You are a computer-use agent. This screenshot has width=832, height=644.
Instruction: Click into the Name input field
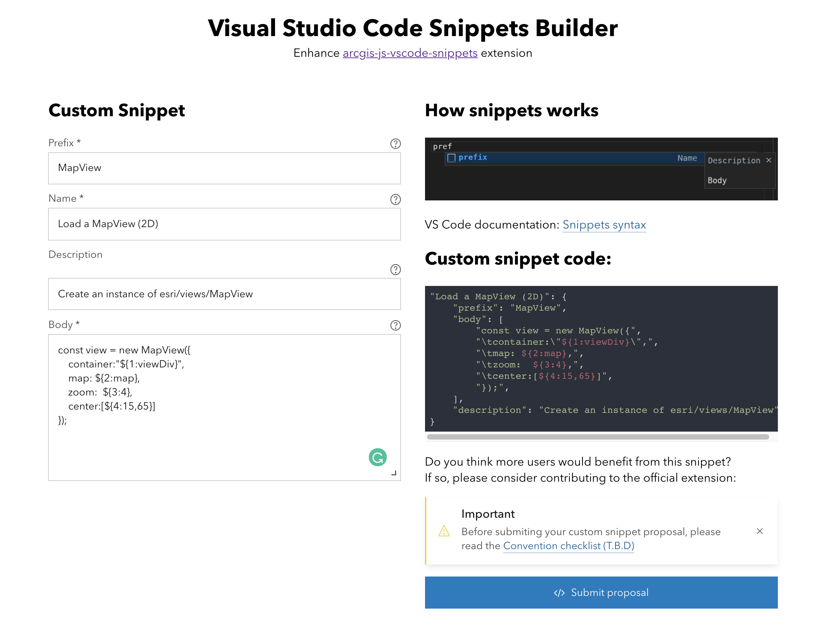[x=224, y=224]
